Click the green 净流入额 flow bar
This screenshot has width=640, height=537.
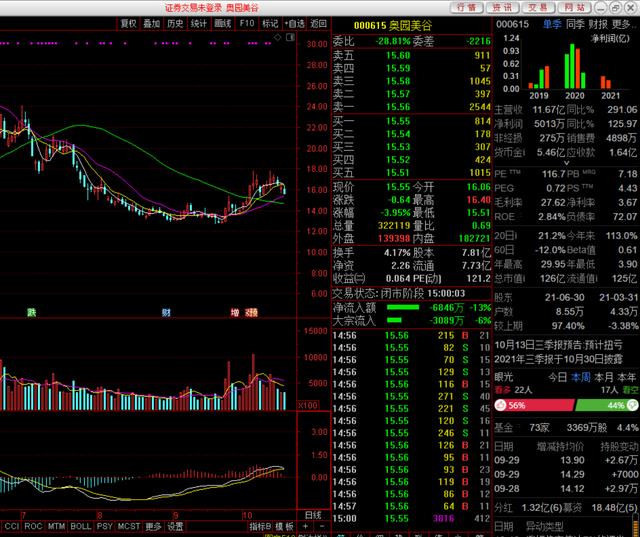pyautogui.click(x=403, y=307)
